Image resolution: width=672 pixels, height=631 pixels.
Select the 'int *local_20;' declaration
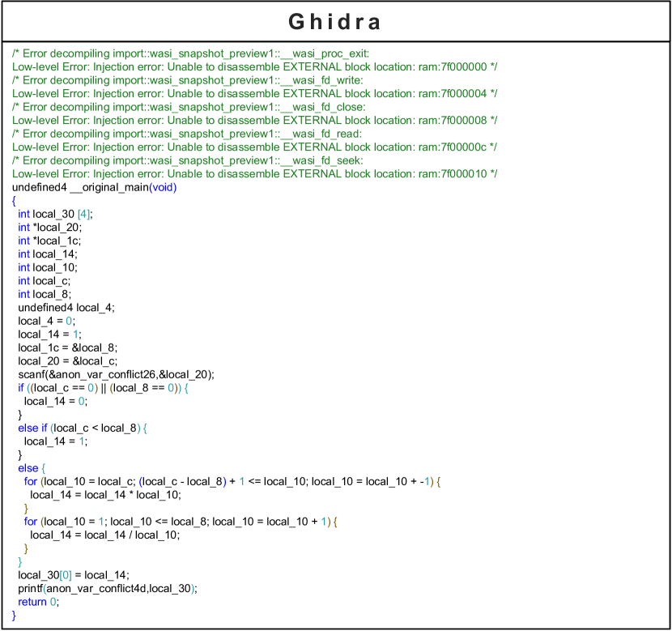[x=49, y=227]
